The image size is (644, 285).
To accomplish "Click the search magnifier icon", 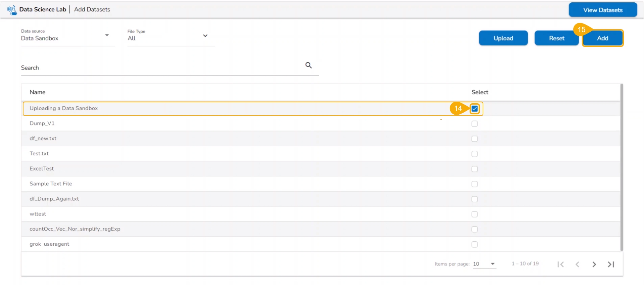I will pos(308,65).
